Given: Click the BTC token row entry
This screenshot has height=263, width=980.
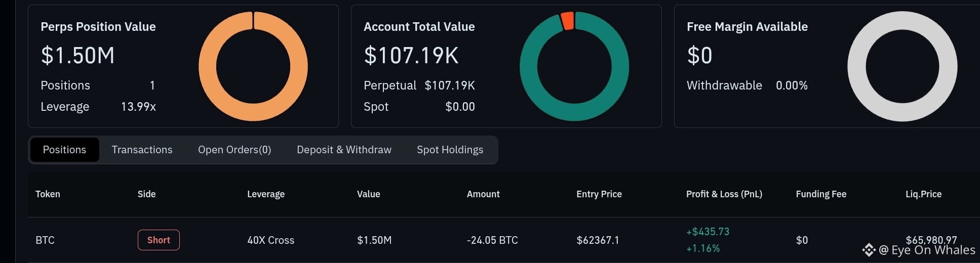Looking at the screenshot, I should 45,240.
